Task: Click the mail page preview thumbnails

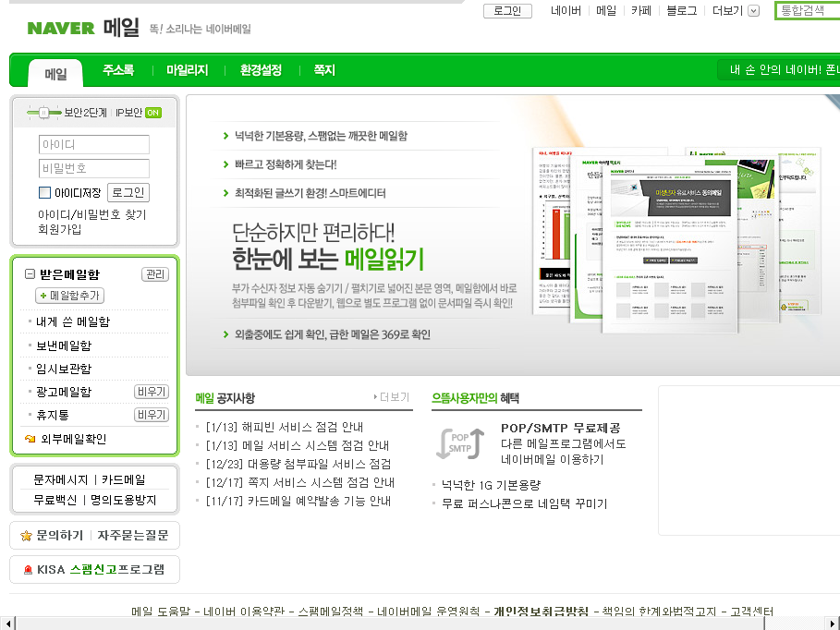Action: point(676,239)
